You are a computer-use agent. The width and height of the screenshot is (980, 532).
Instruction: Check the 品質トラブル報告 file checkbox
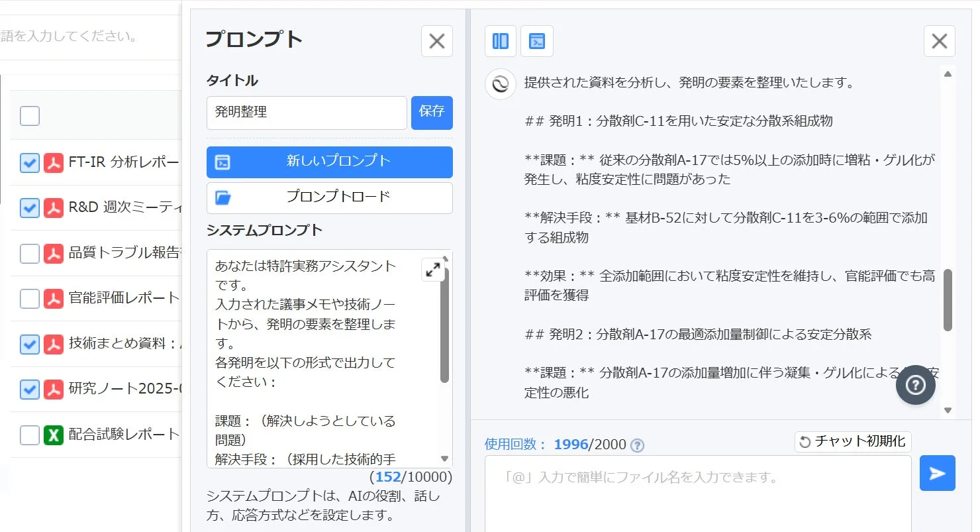tap(29, 253)
